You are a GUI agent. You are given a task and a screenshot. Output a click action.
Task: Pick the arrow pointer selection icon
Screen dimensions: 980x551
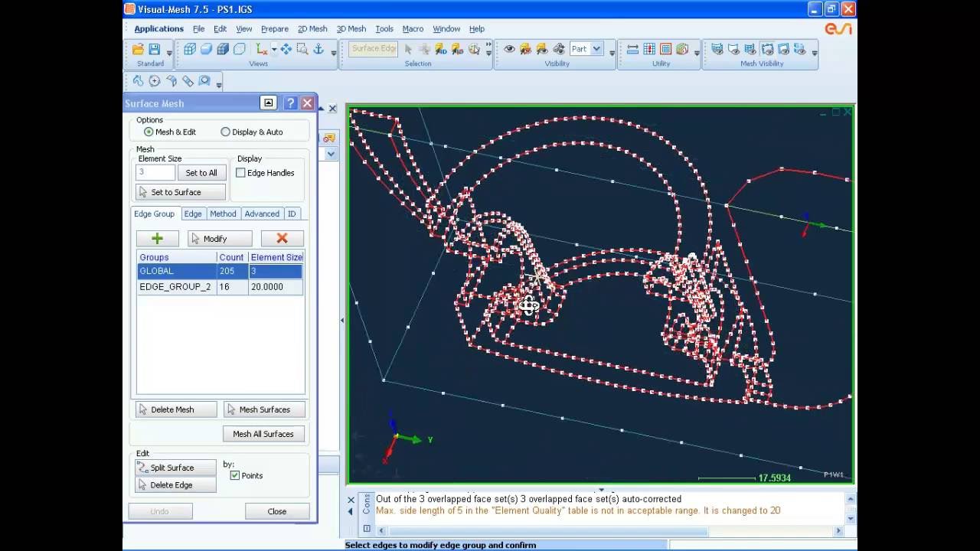coord(408,49)
